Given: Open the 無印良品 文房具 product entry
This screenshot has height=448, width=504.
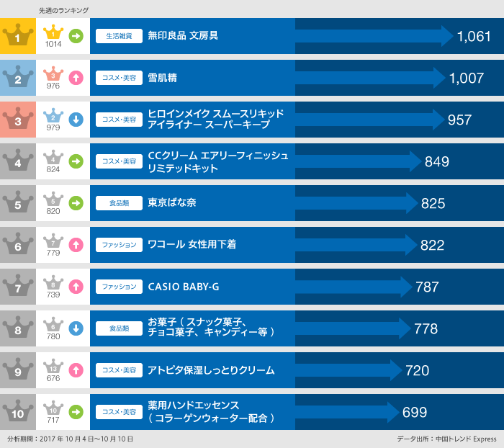Looking at the screenshot, I should point(183,36).
